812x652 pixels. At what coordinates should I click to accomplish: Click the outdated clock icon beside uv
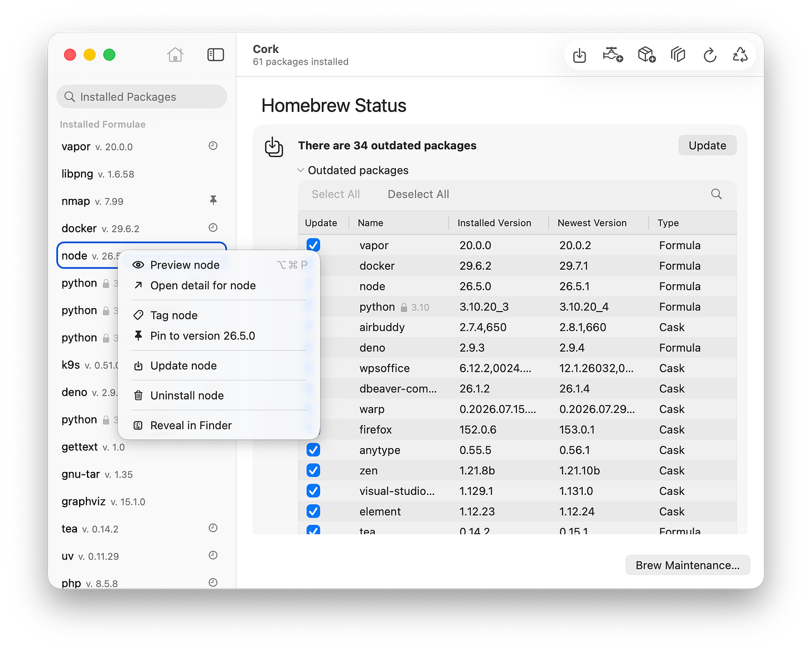pos(213,556)
